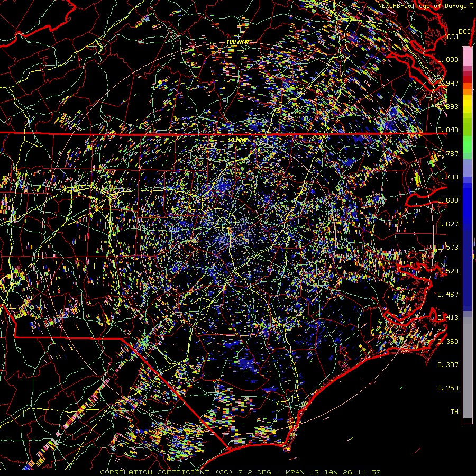
Task: Select the 0.253 scale value
Action: (448, 388)
